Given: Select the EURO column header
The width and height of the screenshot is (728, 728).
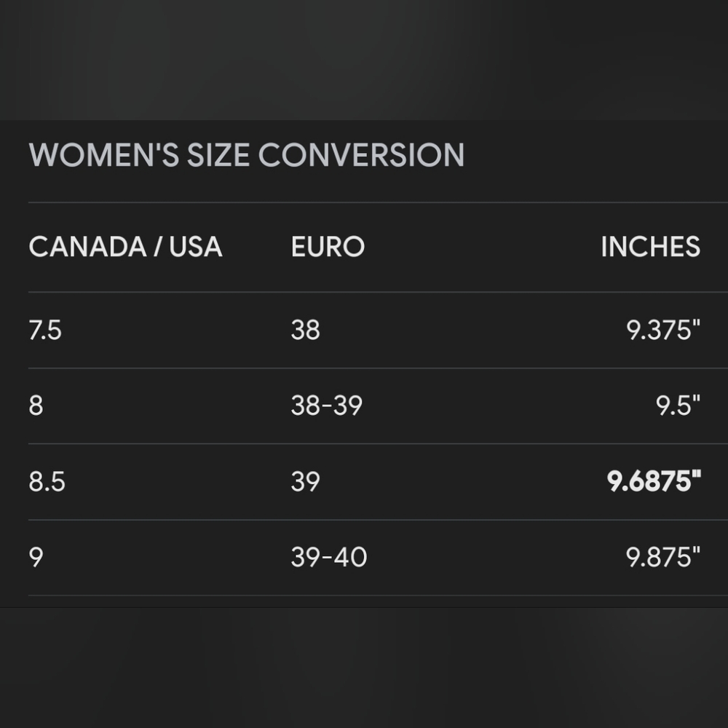Looking at the screenshot, I should point(328,247).
